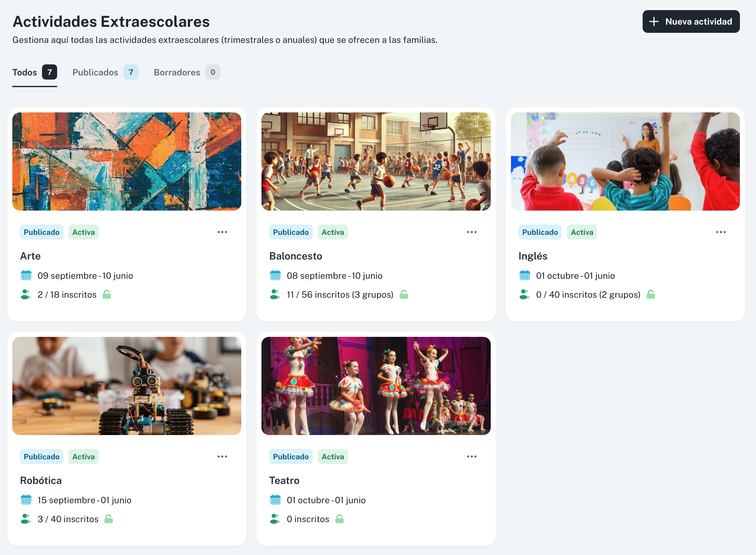Click the Nueva actividad button
Viewport: 756px width, 555px height.
(x=691, y=21)
